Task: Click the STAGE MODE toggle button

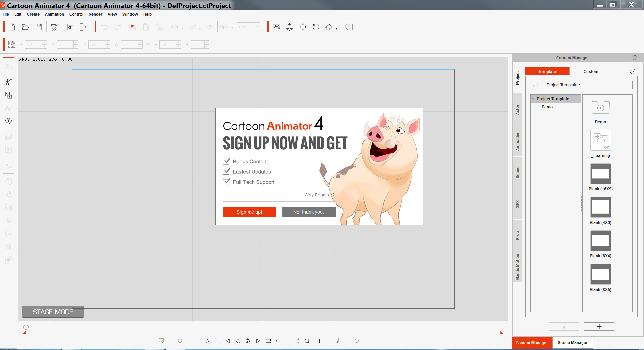Action: [53, 312]
